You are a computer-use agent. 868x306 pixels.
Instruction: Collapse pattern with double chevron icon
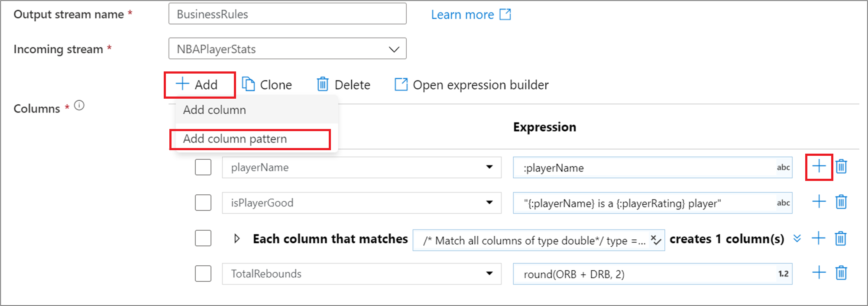[797, 238]
